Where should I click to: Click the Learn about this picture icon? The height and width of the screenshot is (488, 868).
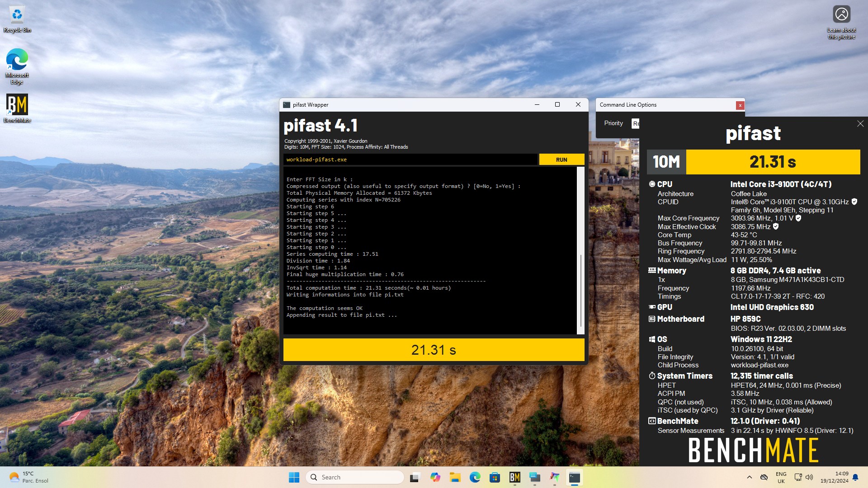click(x=841, y=23)
